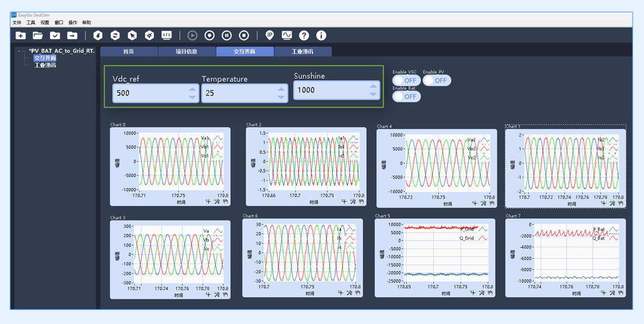Click the folder with checkmark toolbar icon
Screen dimensions: 644x324
[55, 35]
